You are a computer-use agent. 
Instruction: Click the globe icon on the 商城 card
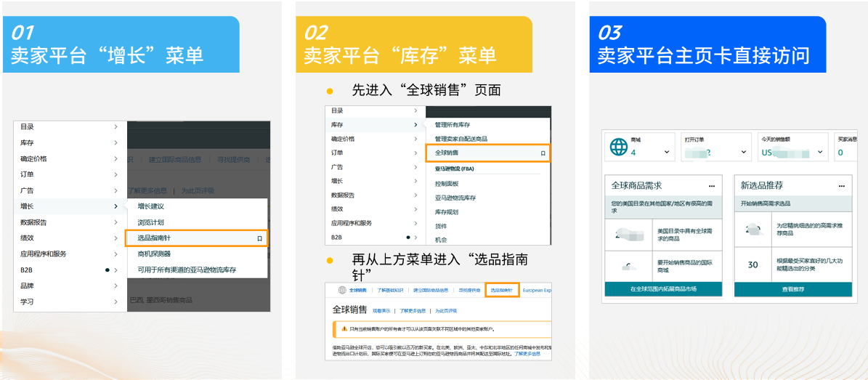click(617, 147)
